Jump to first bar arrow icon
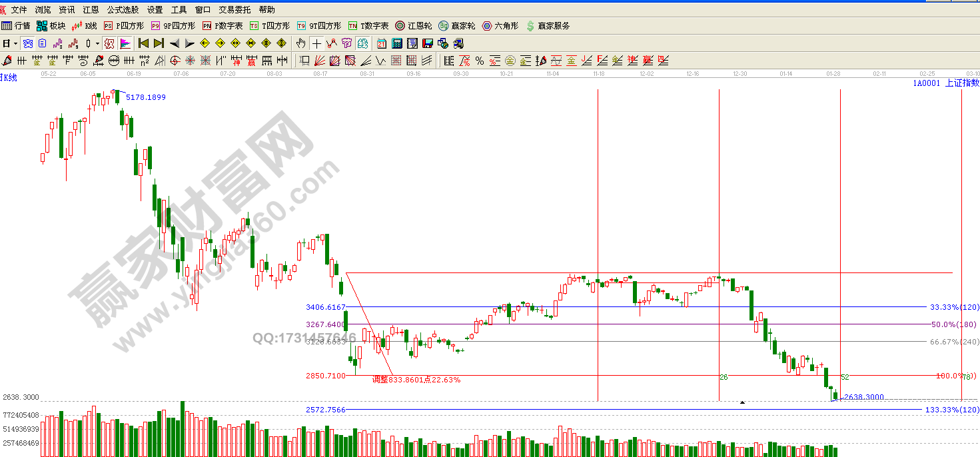 (x=143, y=43)
